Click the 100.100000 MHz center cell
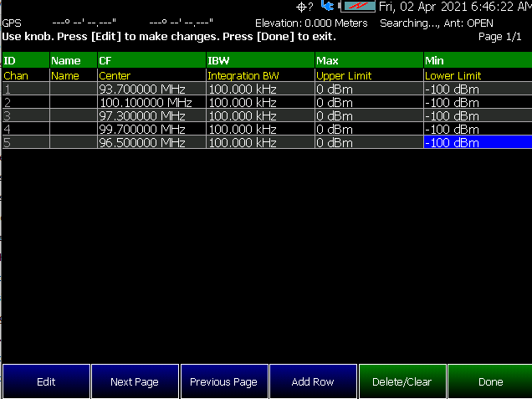Screen dimensions: 532x399 point(151,102)
